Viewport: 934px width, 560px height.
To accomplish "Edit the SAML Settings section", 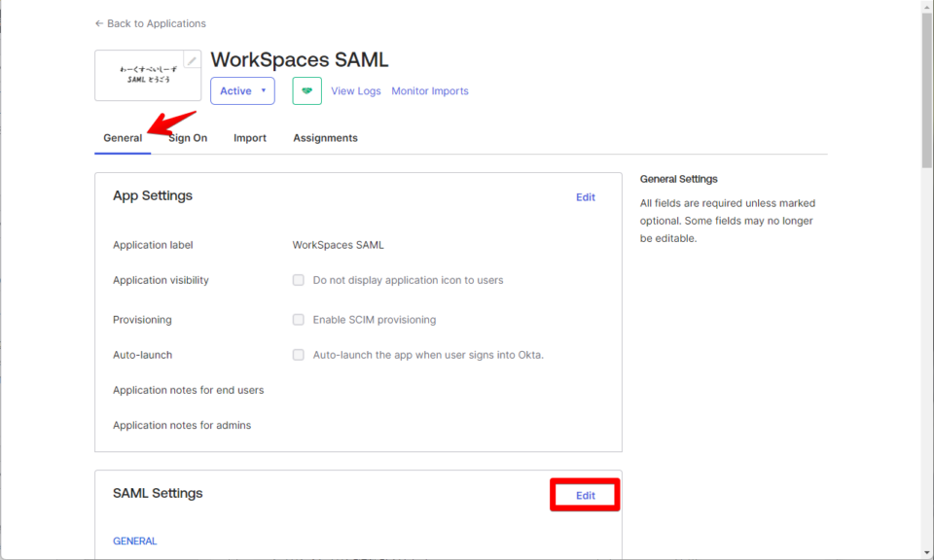I will coord(584,495).
